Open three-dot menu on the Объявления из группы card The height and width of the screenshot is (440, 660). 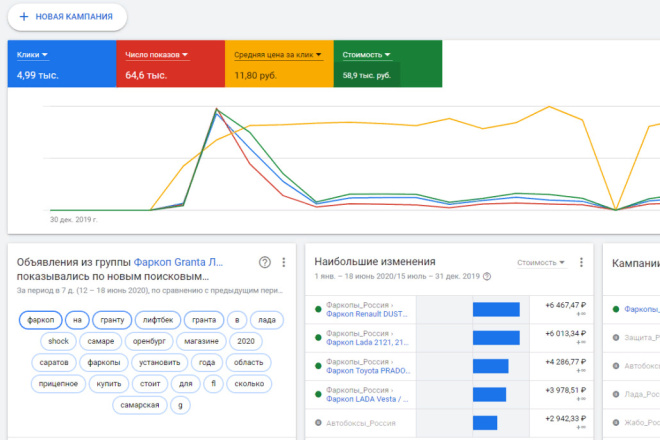coord(284,262)
